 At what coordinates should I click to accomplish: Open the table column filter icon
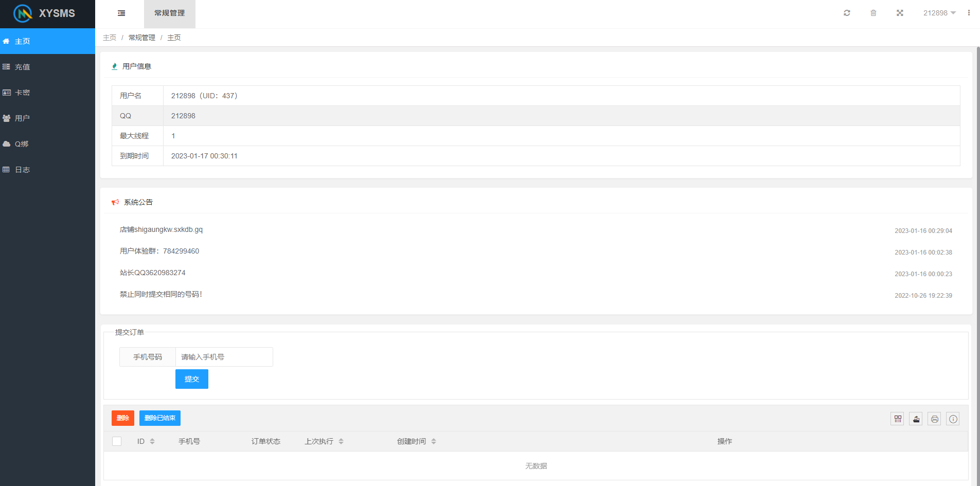click(x=897, y=419)
